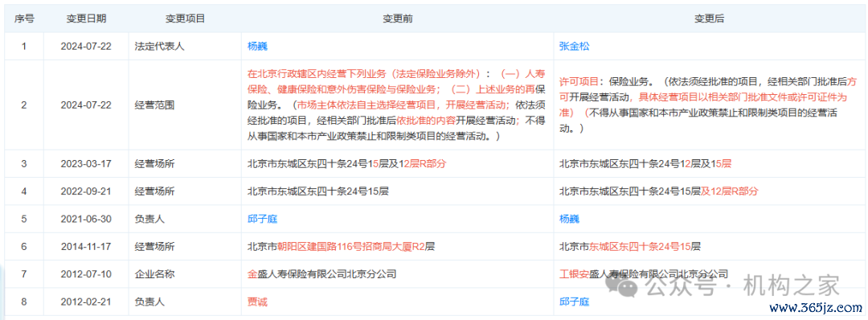Select the after-change address in the 2022-09-21 row
This screenshot has height=320, width=868.
click(659, 191)
